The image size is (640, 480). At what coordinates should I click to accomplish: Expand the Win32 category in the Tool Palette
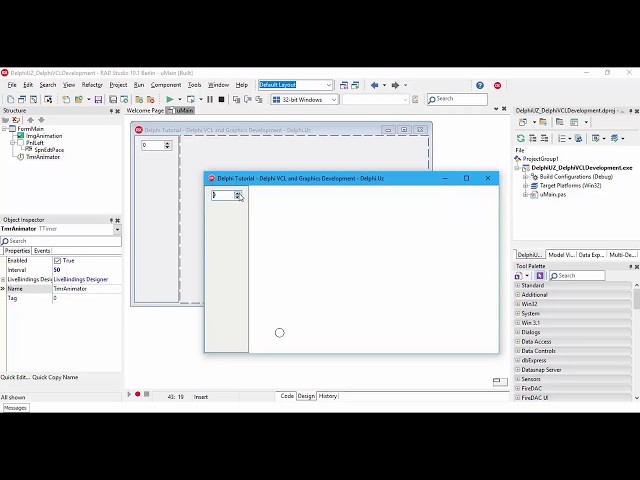tap(518, 304)
